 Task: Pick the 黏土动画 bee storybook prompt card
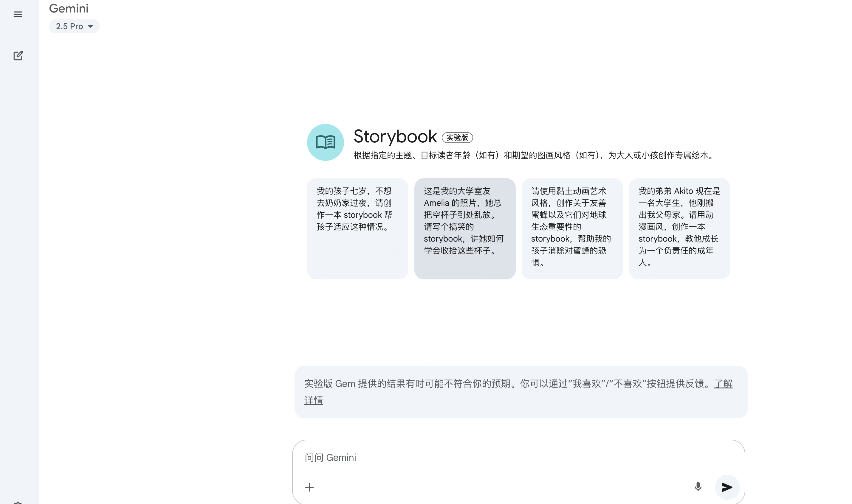pos(572,228)
